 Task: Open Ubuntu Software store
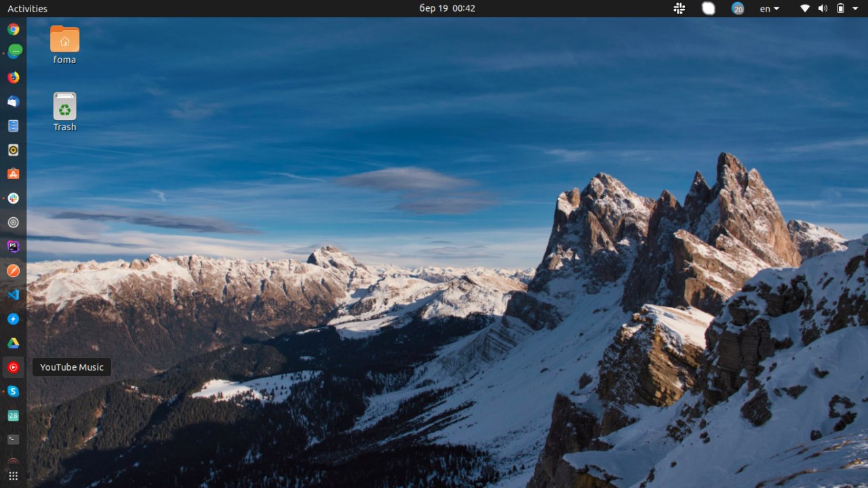click(13, 174)
